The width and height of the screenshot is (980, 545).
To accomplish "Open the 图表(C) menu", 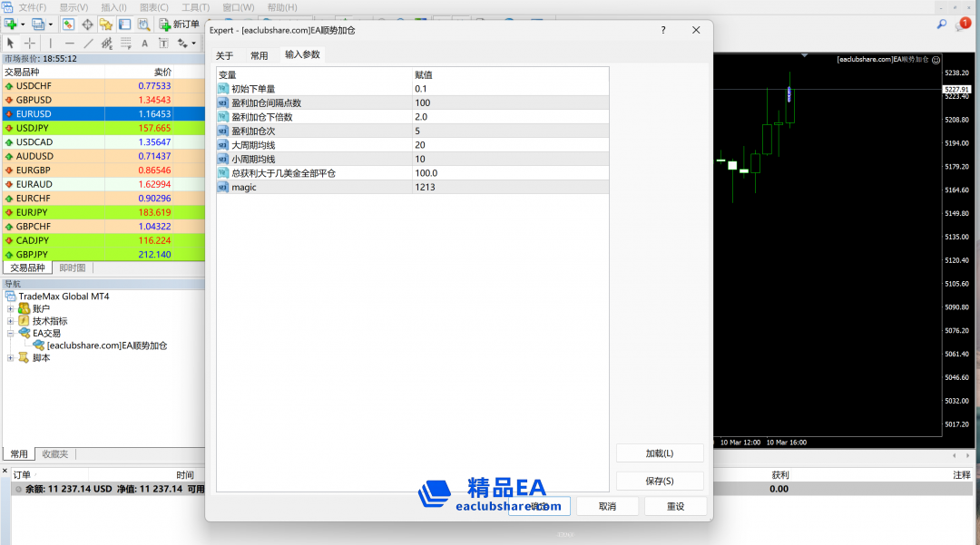I will (x=154, y=7).
